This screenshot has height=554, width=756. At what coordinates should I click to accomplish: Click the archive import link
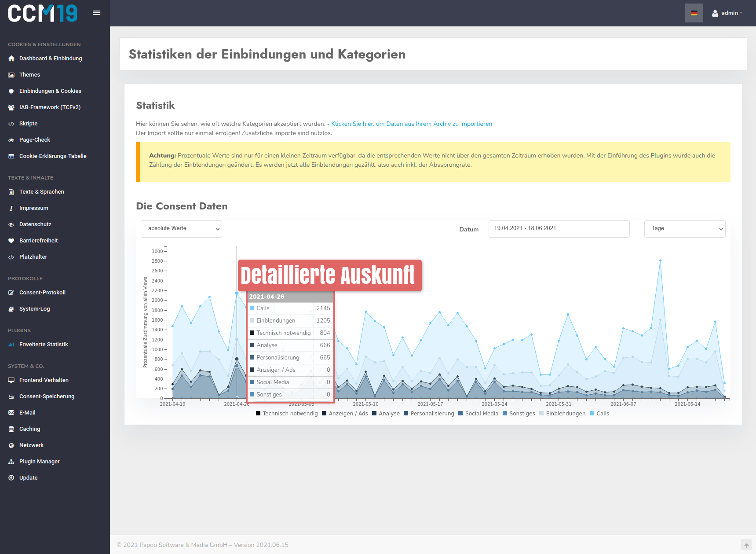coord(412,124)
